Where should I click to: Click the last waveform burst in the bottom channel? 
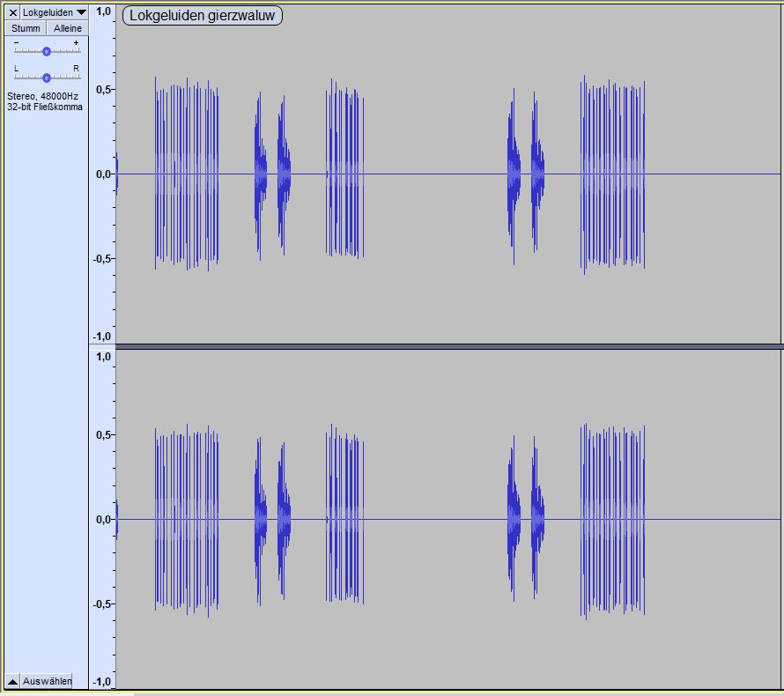pyautogui.click(x=612, y=520)
